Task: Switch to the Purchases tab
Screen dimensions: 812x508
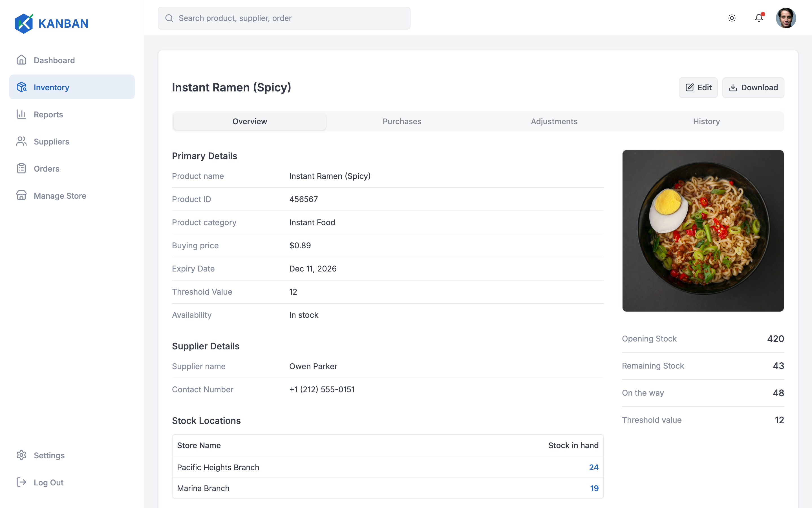Action: (402, 121)
